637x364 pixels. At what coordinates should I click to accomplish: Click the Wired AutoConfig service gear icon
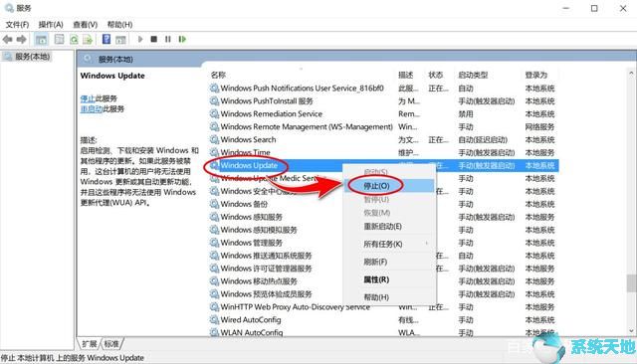pos(214,320)
